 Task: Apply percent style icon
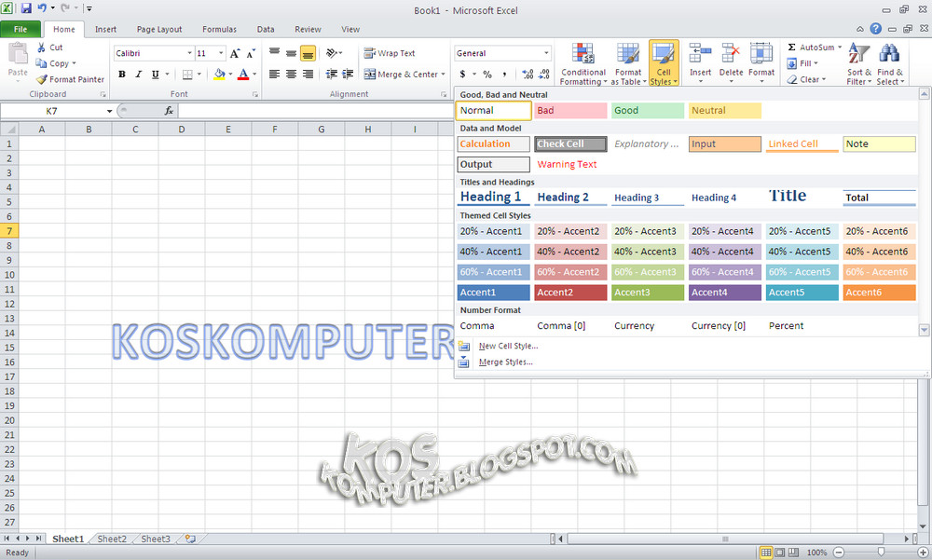click(487, 75)
